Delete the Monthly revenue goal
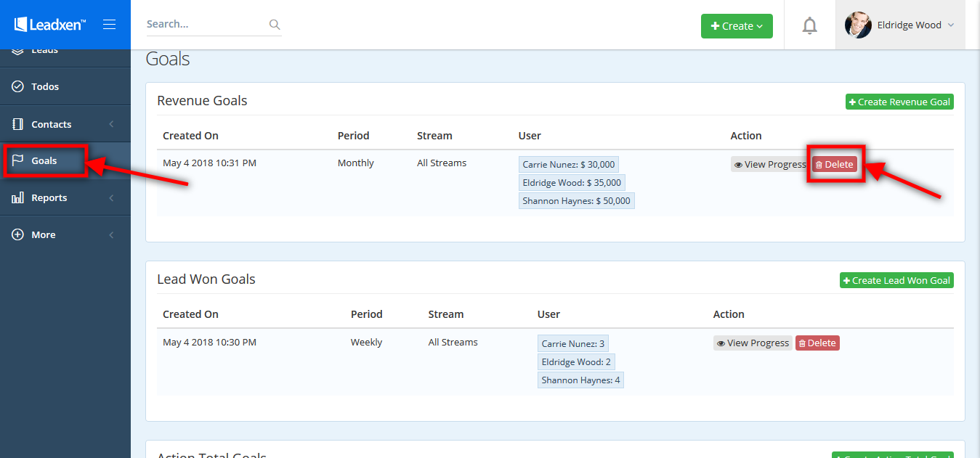 [x=835, y=165]
